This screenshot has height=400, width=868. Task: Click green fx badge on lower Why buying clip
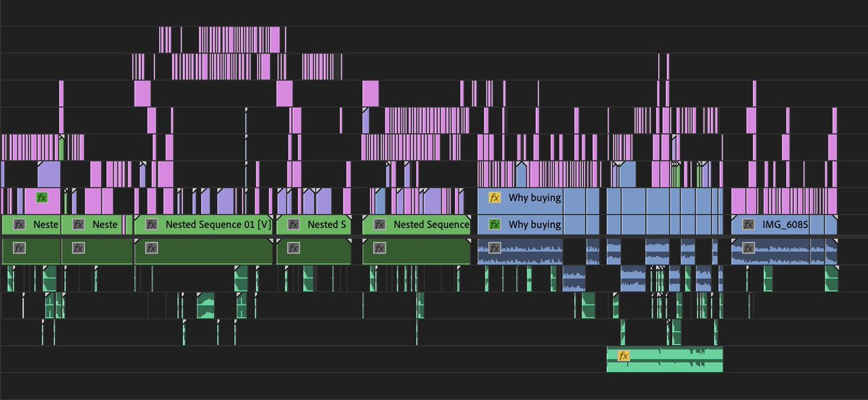pyautogui.click(x=495, y=224)
